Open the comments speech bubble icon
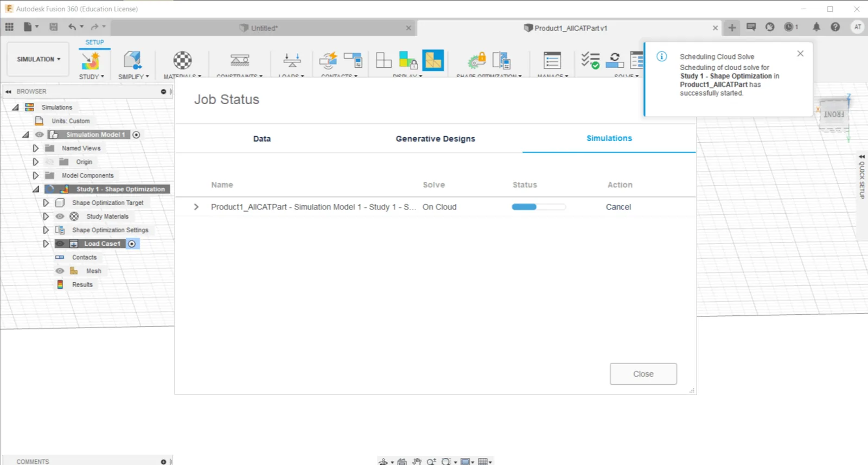The image size is (868, 465). click(x=751, y=27)
